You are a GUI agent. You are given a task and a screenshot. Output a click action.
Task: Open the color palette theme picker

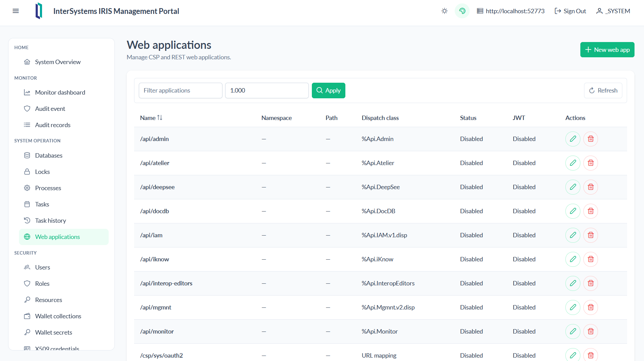462,11
